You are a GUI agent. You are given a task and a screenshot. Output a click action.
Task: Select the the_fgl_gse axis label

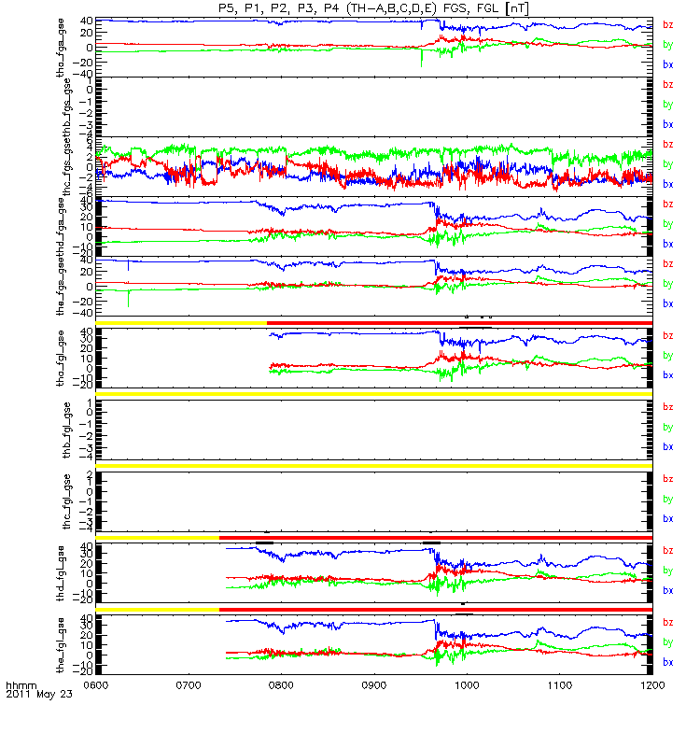(61, 645)
